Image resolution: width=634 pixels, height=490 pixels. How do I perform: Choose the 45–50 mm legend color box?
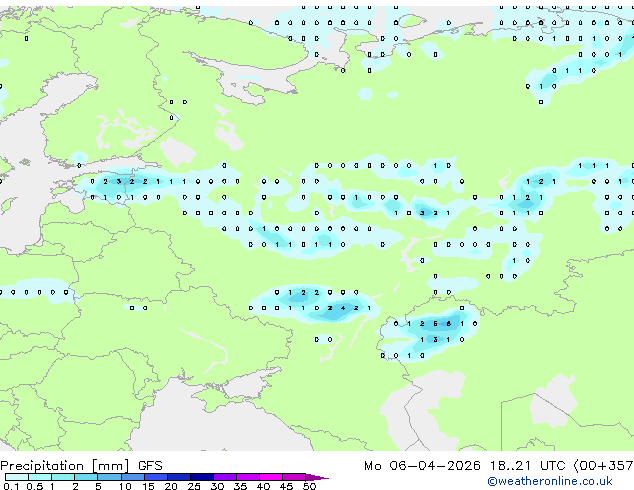coord(294,477)
